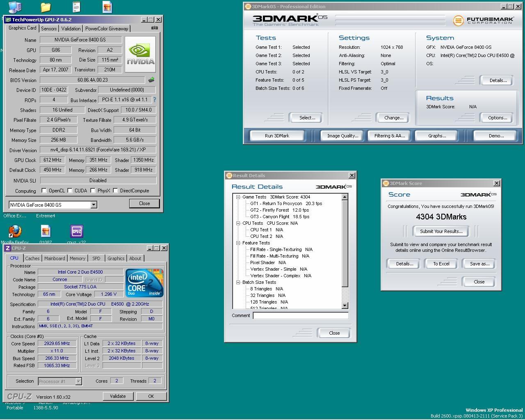Enable the DirectCompute checkbox
The image size is (525, 420).
click(x=115, y=191)
